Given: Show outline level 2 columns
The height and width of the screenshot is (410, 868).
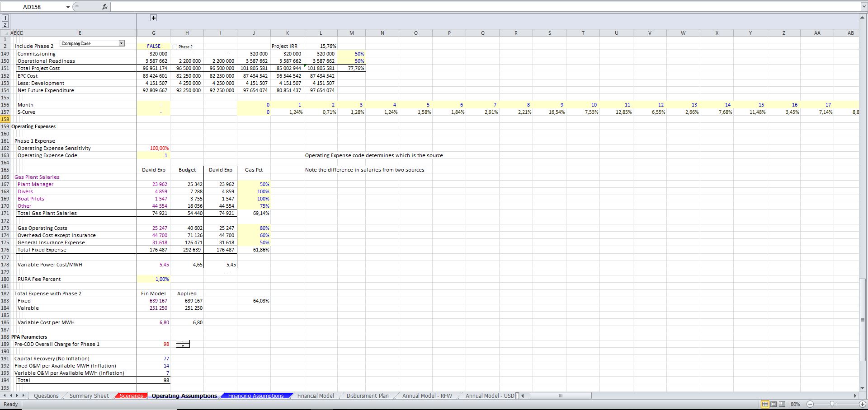Looking at the screenshot, I should (5, 25).
